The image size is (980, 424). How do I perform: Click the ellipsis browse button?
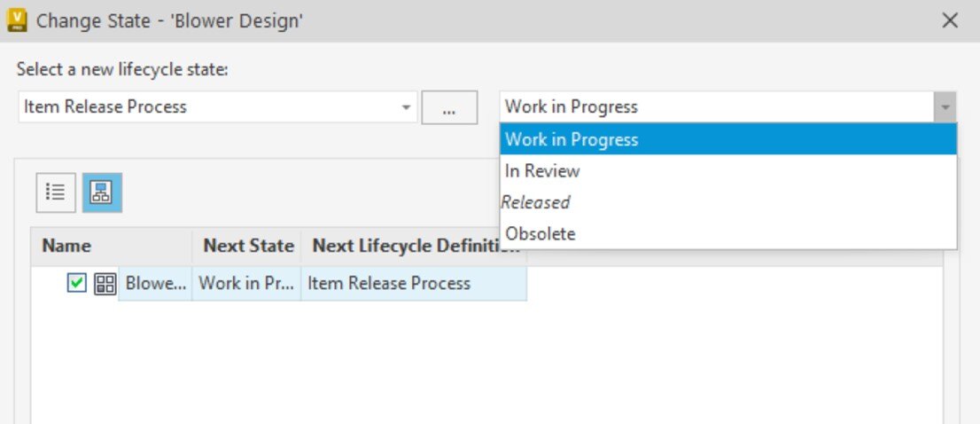click(x=449, y=107)
